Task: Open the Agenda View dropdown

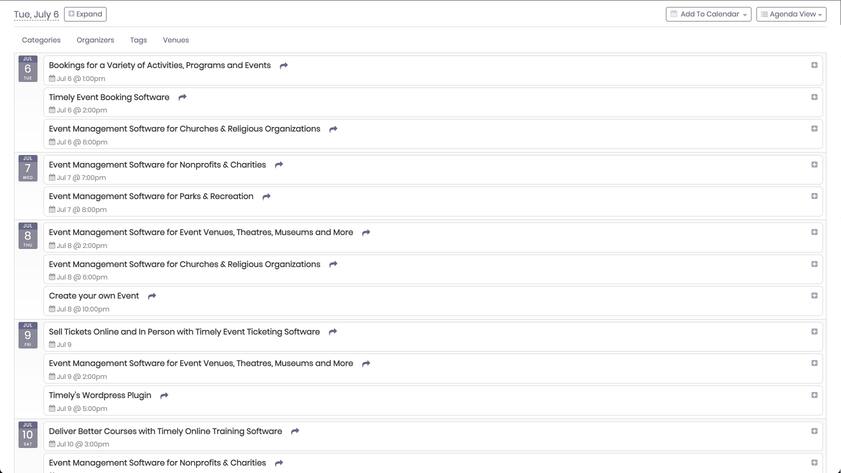Action: coord(791,14)
